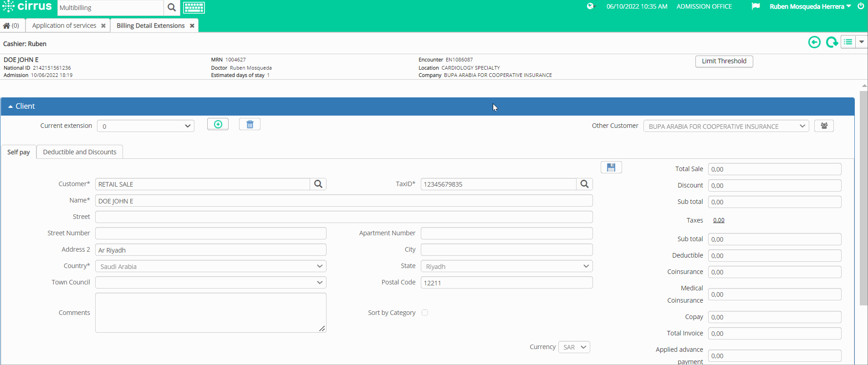868x365 pixels.
Task: Open the Ruben Mosqueda Herrera user menu
Action: 810,6
